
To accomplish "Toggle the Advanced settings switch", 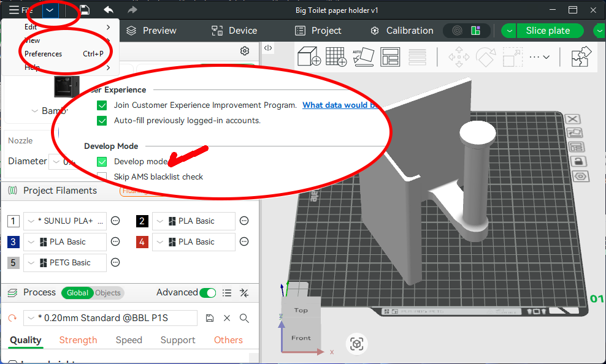I will [208, 293].
